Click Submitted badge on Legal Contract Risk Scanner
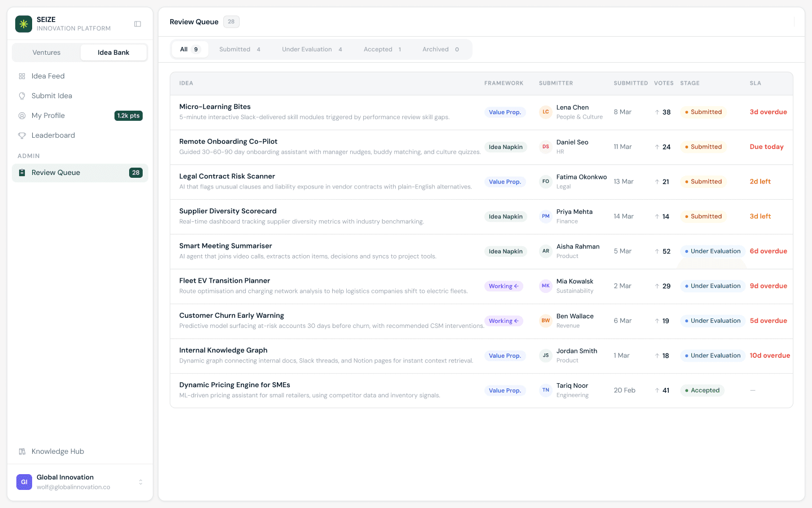 pos(703,182)
